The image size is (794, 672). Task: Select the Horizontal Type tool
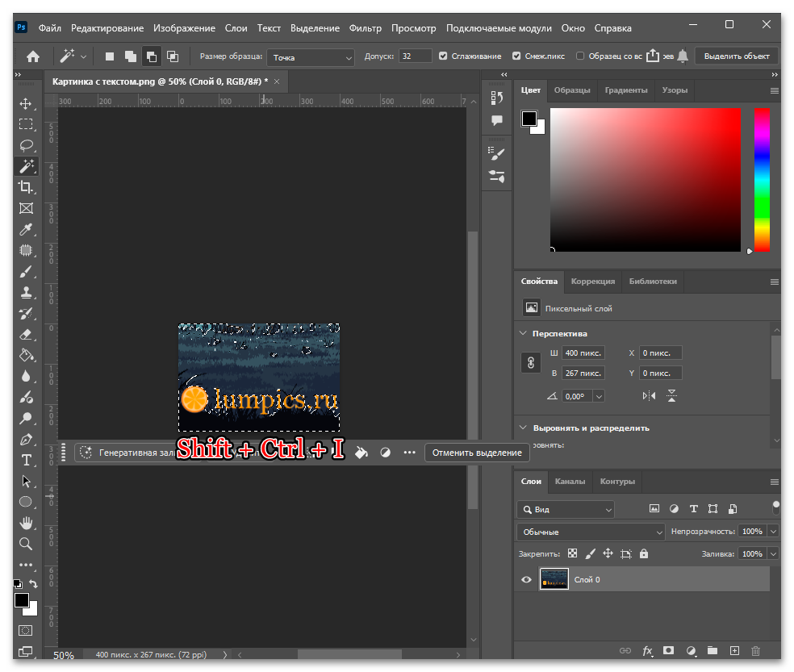point(26,461)
